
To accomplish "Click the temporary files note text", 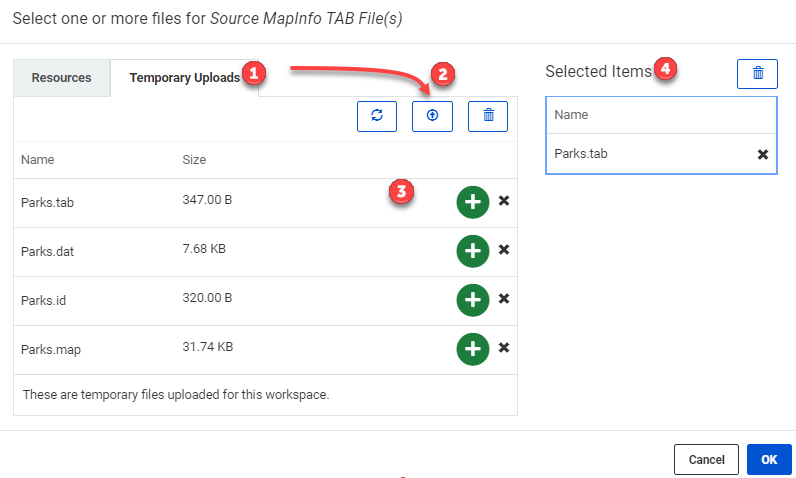I will coord(176,395).
